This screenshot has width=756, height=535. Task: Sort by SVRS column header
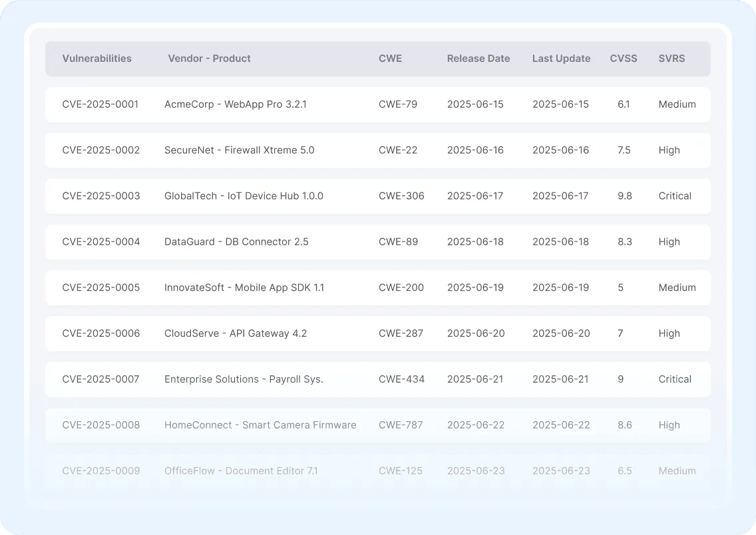pos(671,59)
